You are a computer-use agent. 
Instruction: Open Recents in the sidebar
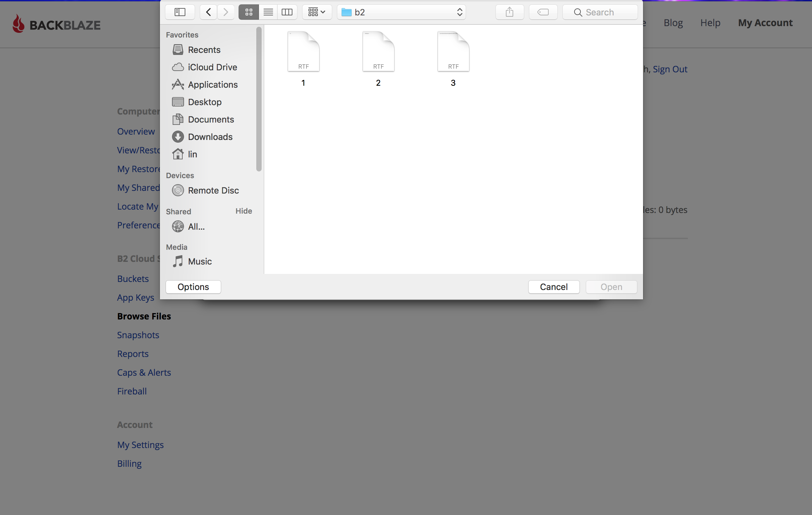tap(204, 50)
